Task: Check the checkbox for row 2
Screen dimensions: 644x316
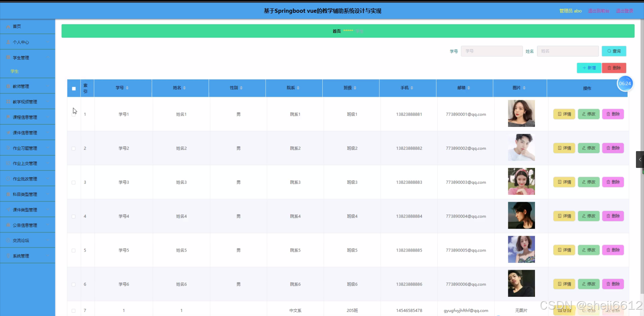Action: 73,148
